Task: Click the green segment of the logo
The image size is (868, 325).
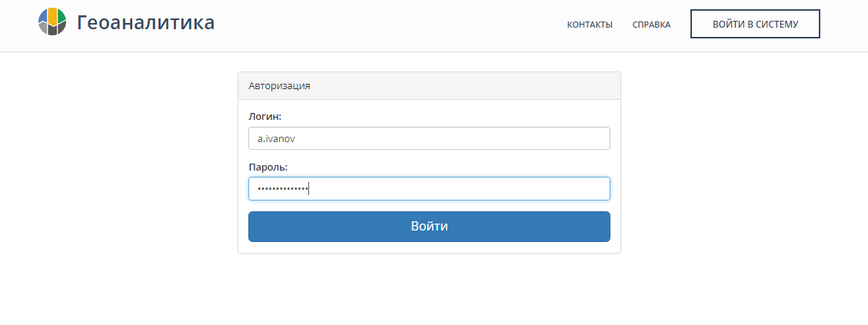Action: pyautogui.click(x=61, y=16)
